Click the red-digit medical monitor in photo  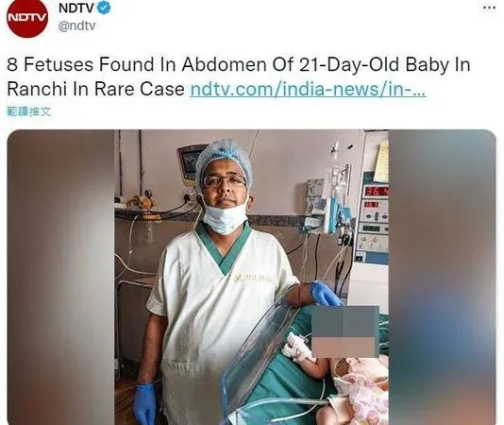pos(375,192)
